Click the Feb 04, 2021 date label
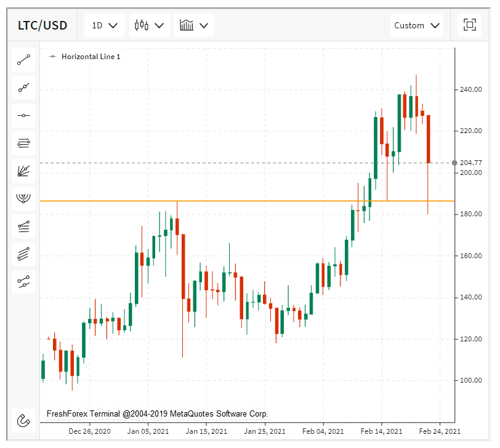 click(323, 431)
